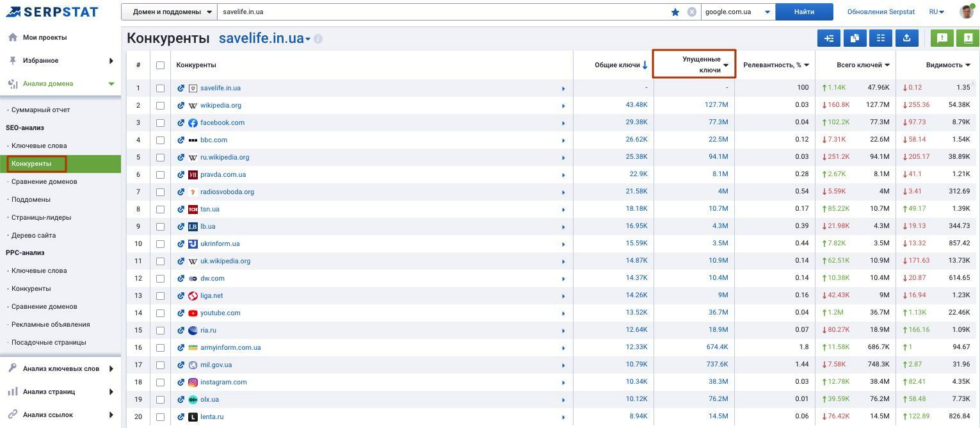
Task: Expand row arrow for ru.wikipedia.org
Action: (x=563, y=158)
